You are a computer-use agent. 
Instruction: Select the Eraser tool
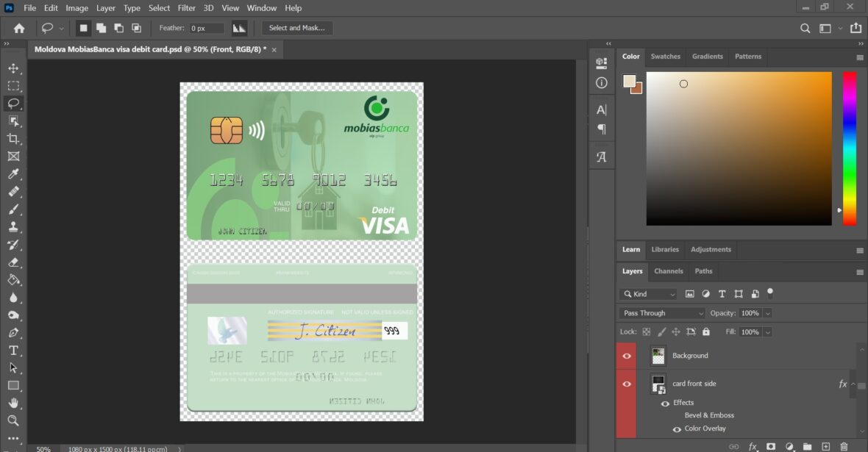[x=13, y=262]
